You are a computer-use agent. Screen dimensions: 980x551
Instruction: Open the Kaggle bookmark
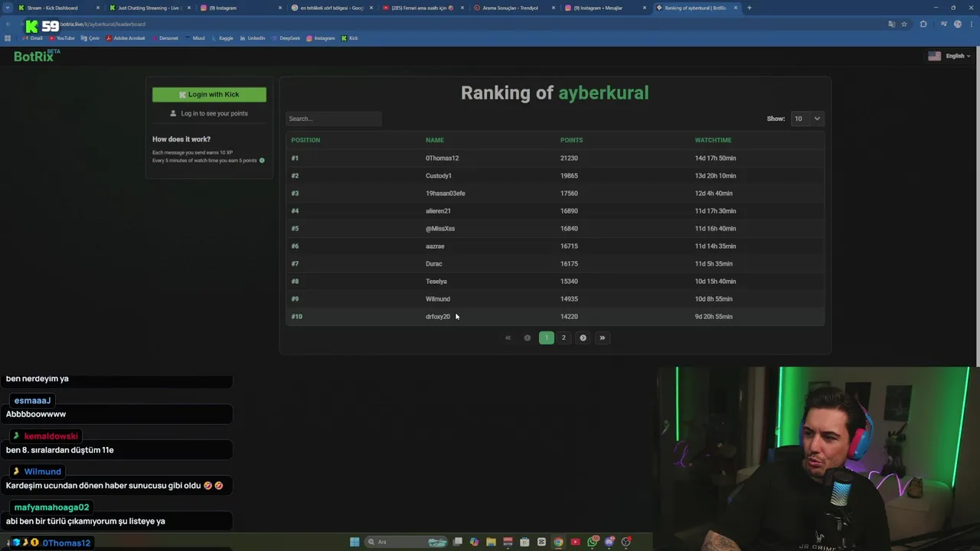(x=222, y=38)
